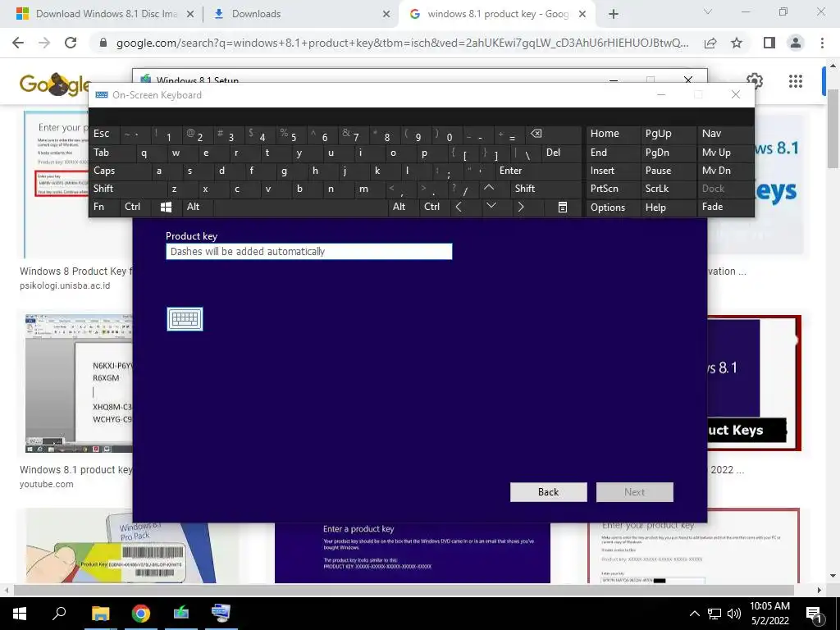Toggle Chrome's side panel icon

click(x=769, y=43)
